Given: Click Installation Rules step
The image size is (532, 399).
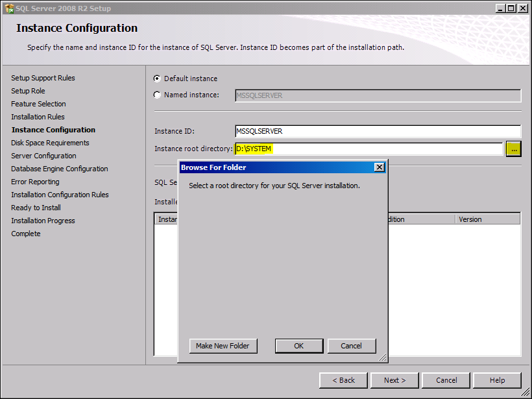Looking at the screenshot, I should (38, 117).
